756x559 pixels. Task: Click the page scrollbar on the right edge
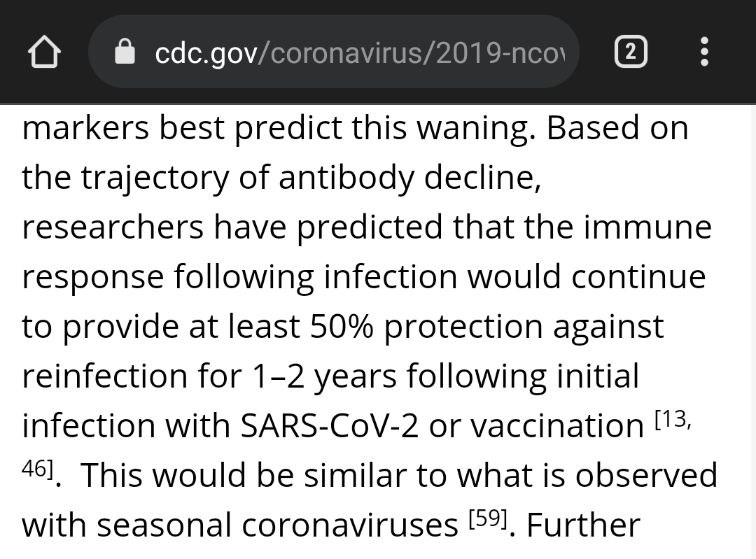click(753, 332)
